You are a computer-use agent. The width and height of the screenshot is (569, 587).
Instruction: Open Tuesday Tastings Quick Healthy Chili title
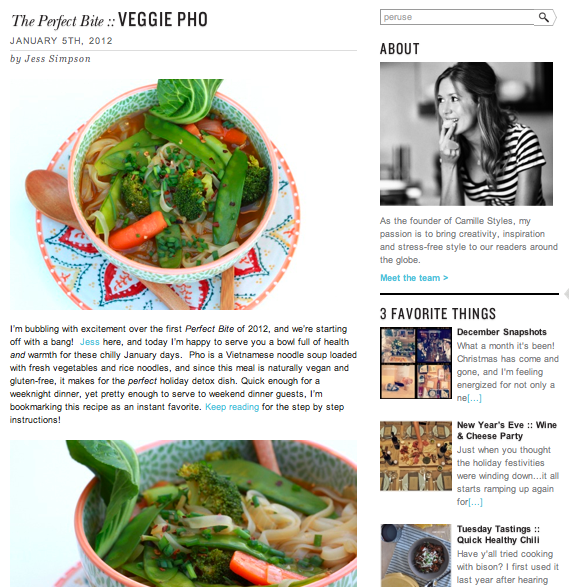[x=498, y=535]
